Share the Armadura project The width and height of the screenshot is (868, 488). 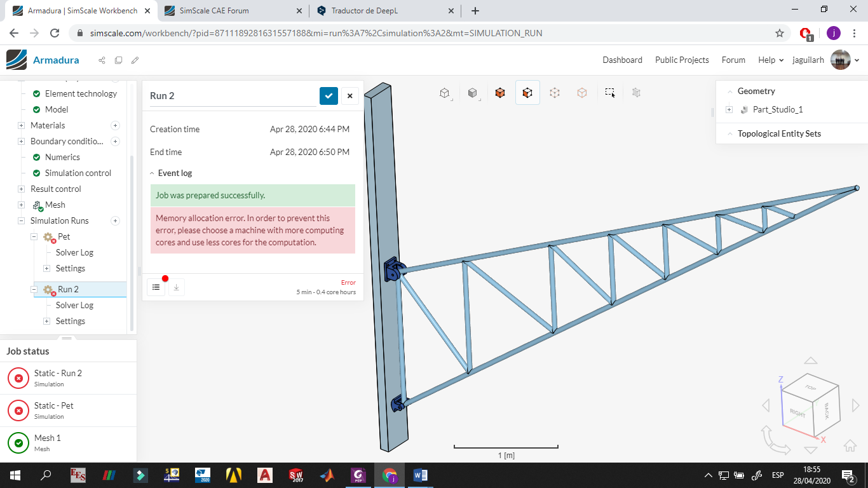(x=101, y=60)
